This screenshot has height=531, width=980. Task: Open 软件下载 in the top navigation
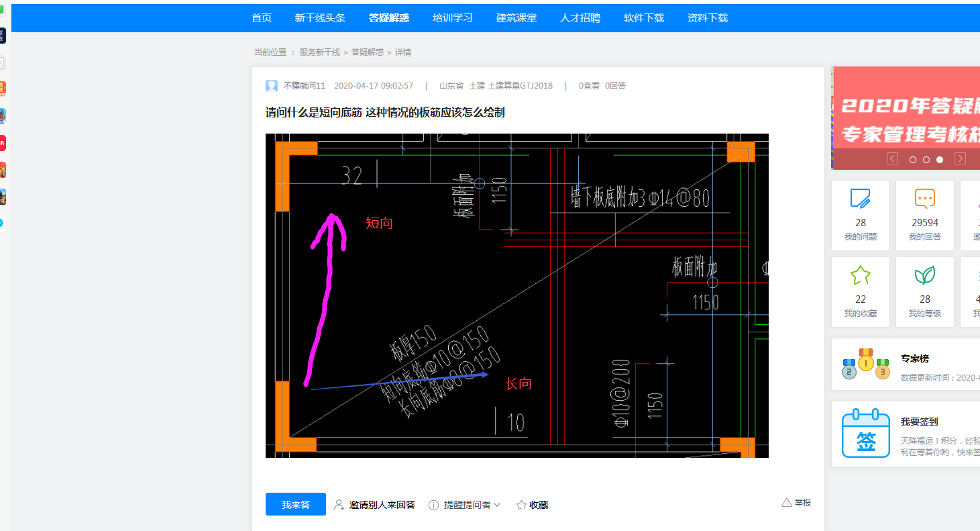coord(644,18)
